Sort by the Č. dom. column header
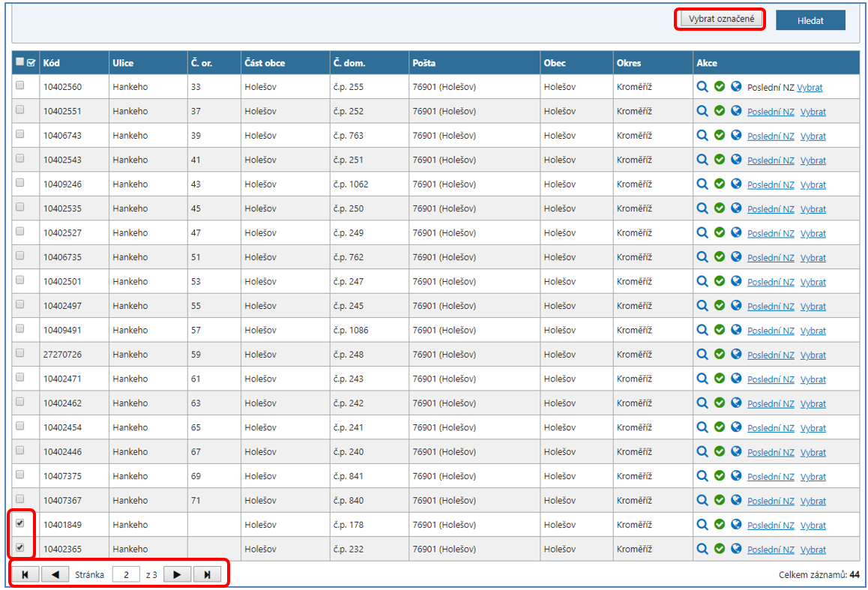Image resolution: width=868 pixels, height=590 pixels. [349, 63]
